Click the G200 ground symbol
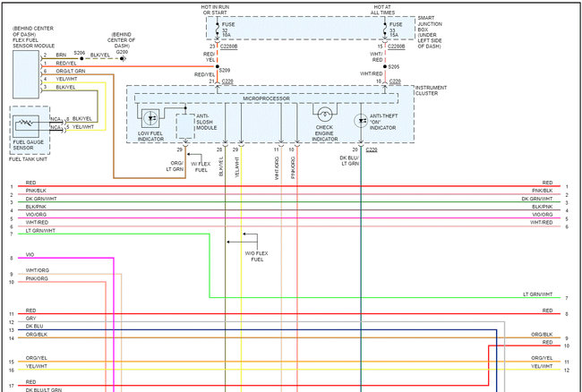Viewport: 582px width, 392px height. [x=124, y=58]
